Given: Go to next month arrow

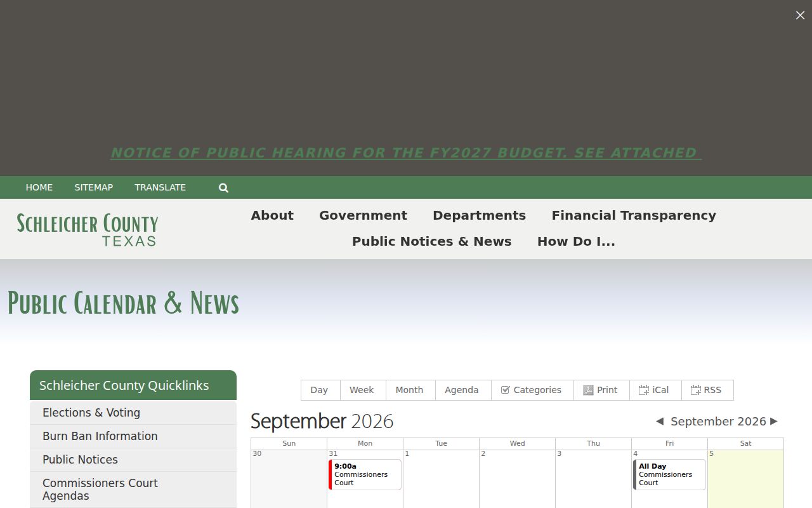Looking at the screenshot, I should coord(773,422).
